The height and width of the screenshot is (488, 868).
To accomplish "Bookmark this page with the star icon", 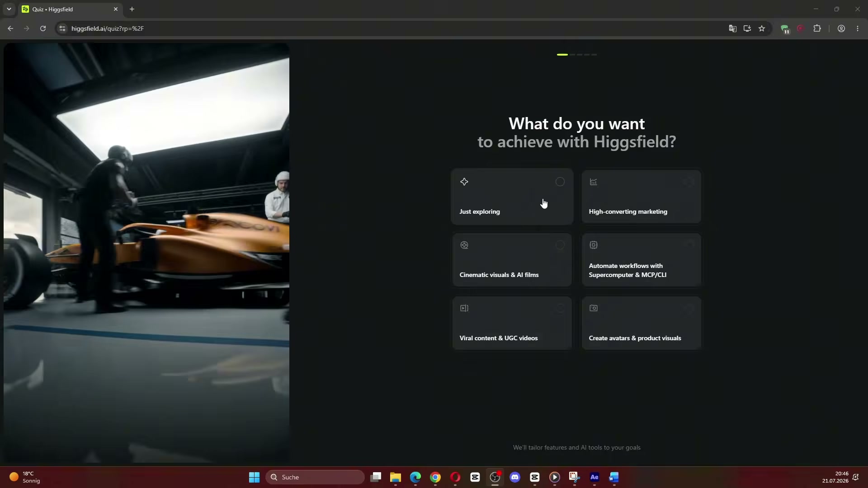I will pyautogui.click(x=762, y=28).
